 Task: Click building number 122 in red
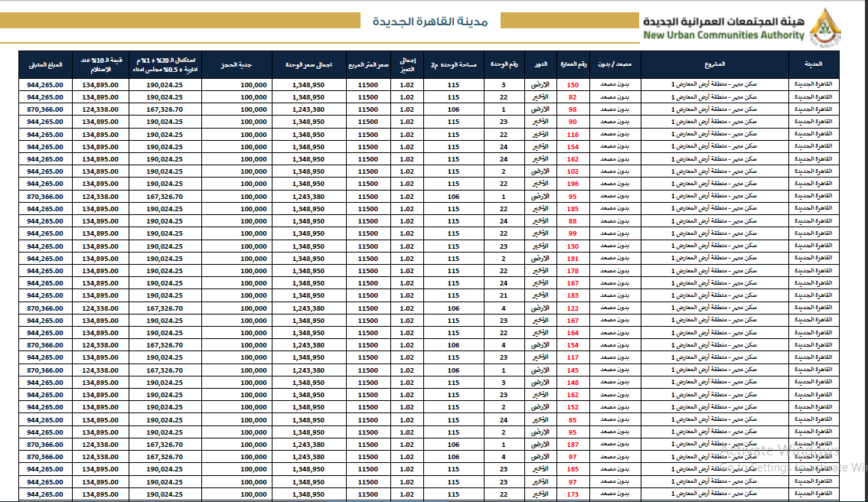tap(573, 308)
